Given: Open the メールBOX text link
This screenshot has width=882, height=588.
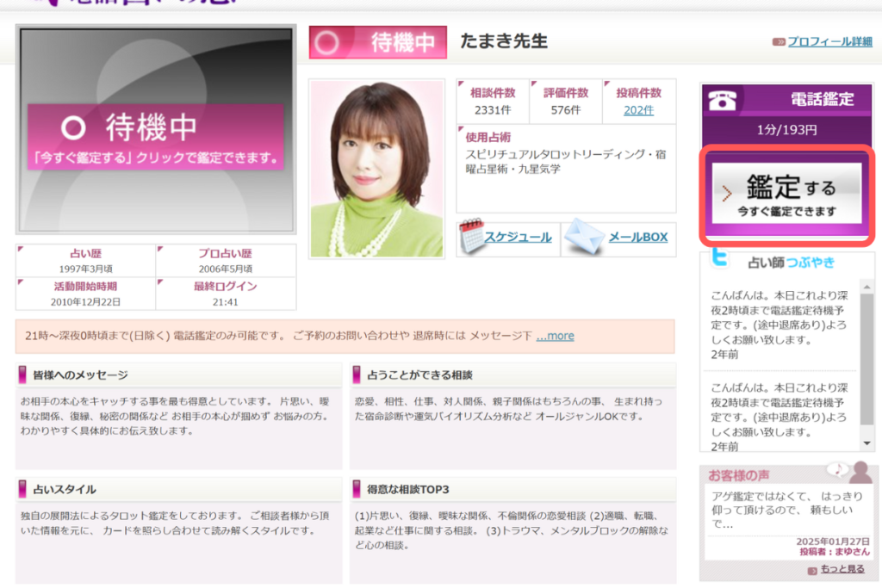Looking at the screenshot, I should pos(638,237).
